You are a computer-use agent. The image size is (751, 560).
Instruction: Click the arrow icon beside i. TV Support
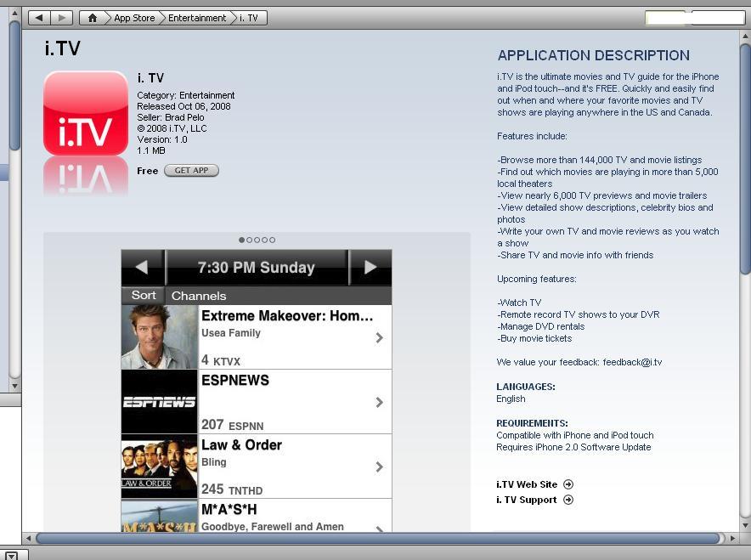[568, 500]
